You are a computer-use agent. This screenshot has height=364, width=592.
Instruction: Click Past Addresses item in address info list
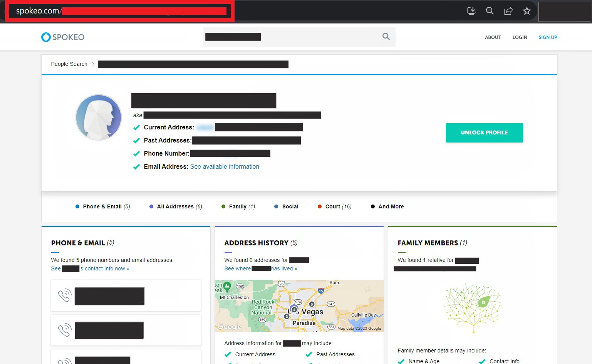[x=330, y=354]
